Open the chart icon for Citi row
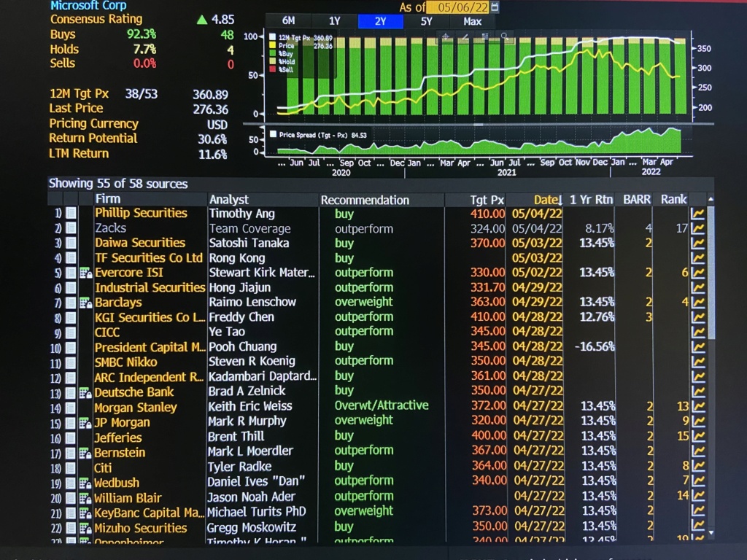Screen dimensions: 747x560 pos(698,466)
